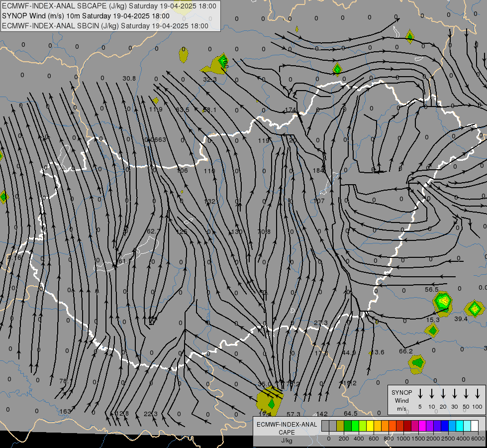The width and height of the screenshot is (487, 448).
Task: Click the 20 m/s wind arrow in legend
Action: coord(443,394)
